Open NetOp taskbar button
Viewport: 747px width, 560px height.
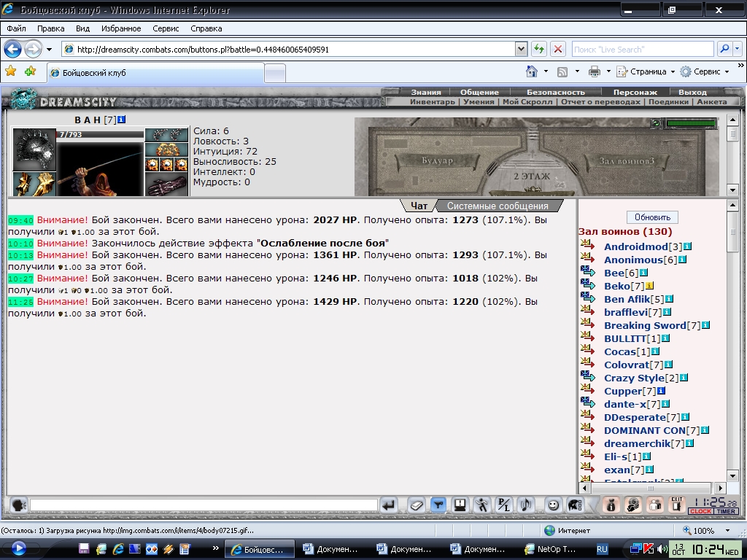pos(551,549)
